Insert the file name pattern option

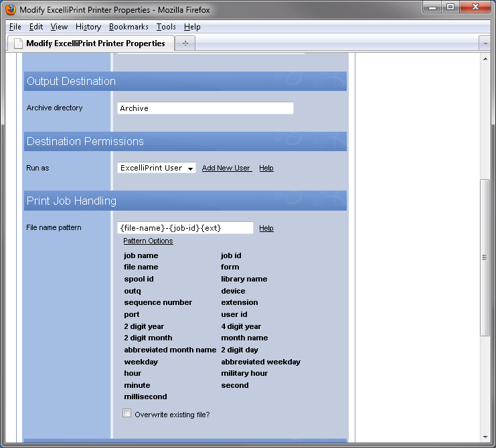coord(141,267)
